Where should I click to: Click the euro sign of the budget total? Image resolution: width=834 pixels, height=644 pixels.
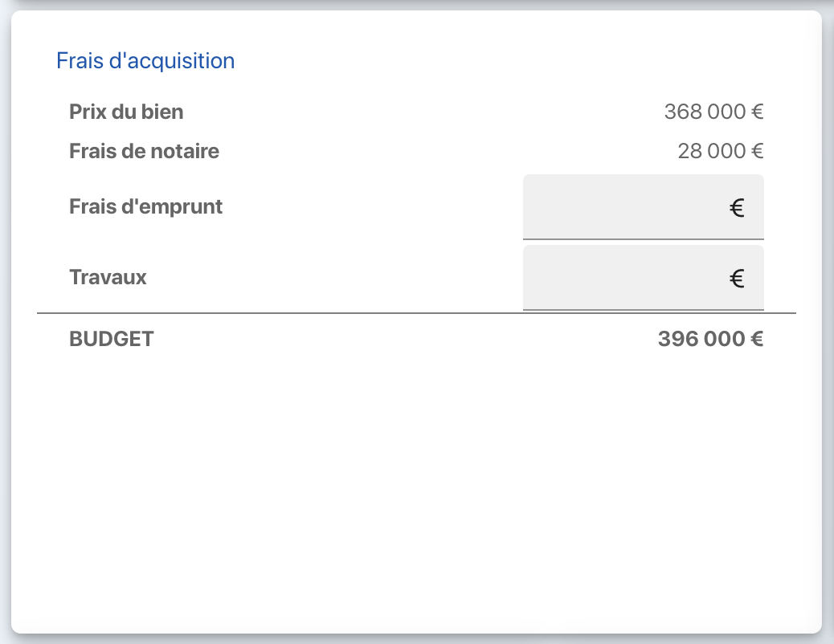757,339
